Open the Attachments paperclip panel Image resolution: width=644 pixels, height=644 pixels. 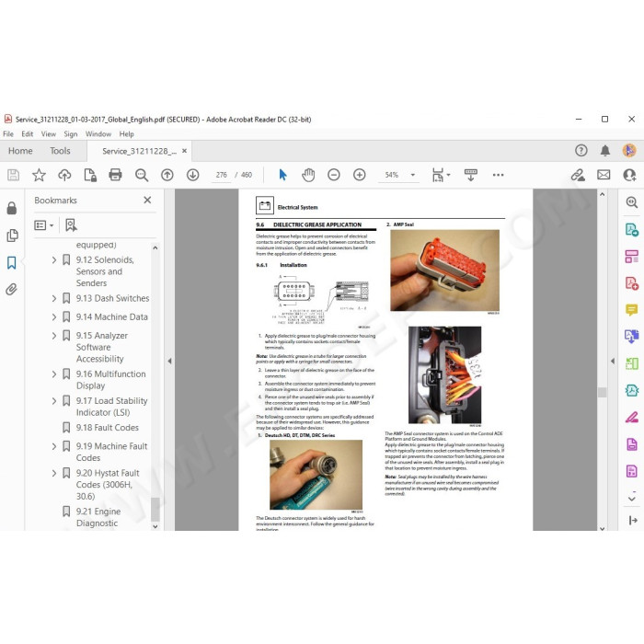(x=11, y=290)
